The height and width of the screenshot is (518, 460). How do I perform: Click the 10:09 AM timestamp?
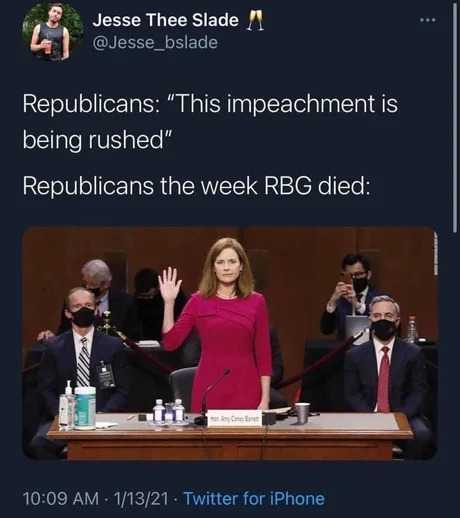[61, 499]
